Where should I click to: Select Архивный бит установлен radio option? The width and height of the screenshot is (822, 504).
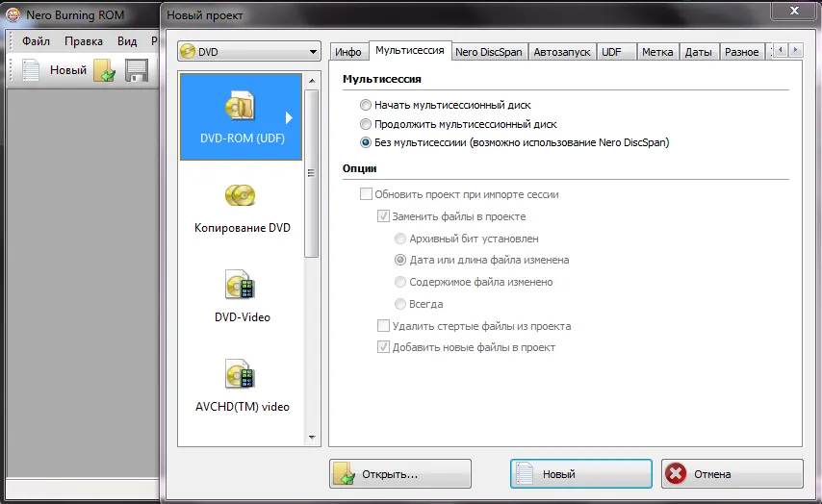(400, 239)
